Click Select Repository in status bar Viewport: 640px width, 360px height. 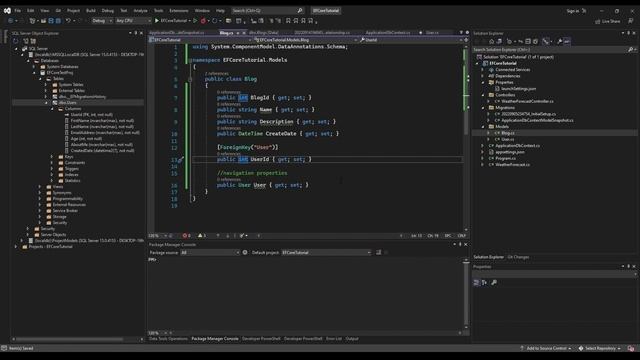(600, 349)
